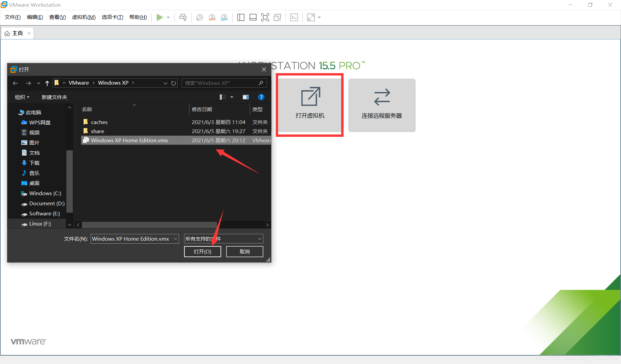
Task: Open the power options dropdown arrow
Action: point(168,18)
